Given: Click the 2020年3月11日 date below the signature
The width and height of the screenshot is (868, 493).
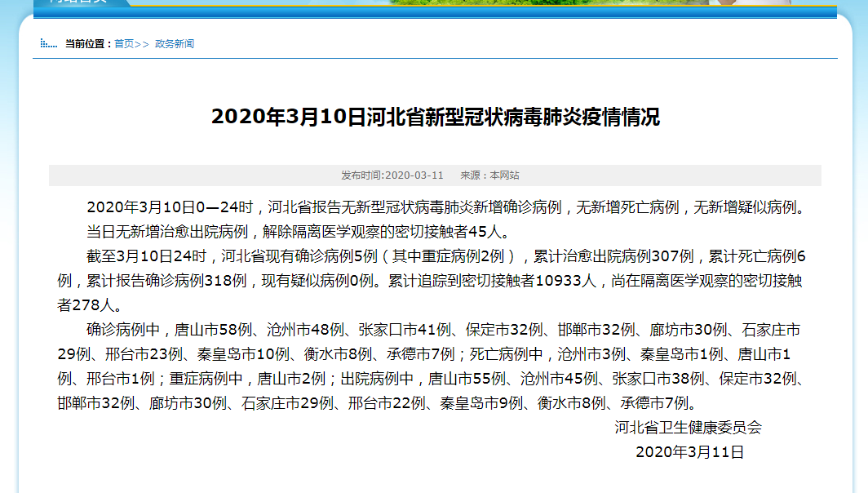Looking at the screenshot, I should tap(689, 452).
